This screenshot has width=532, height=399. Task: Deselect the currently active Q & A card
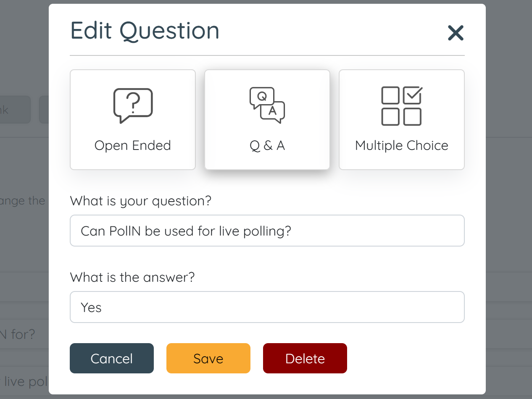pyautogui.click(x=267, y=119)
